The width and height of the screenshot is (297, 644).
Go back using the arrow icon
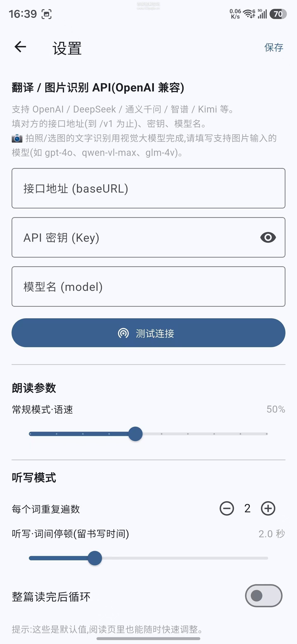click(x=20, y=47)
